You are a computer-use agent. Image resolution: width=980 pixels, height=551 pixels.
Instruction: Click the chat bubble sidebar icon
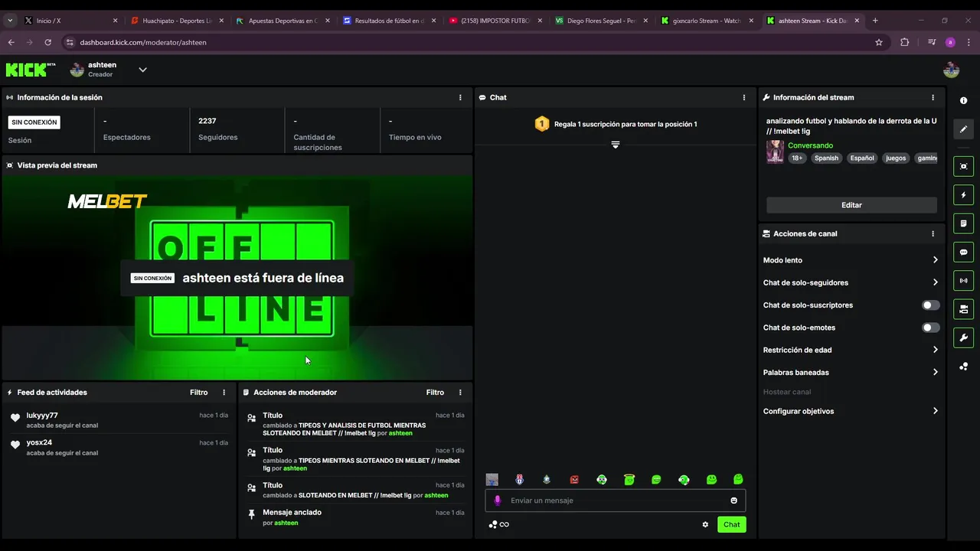[963, 252]
